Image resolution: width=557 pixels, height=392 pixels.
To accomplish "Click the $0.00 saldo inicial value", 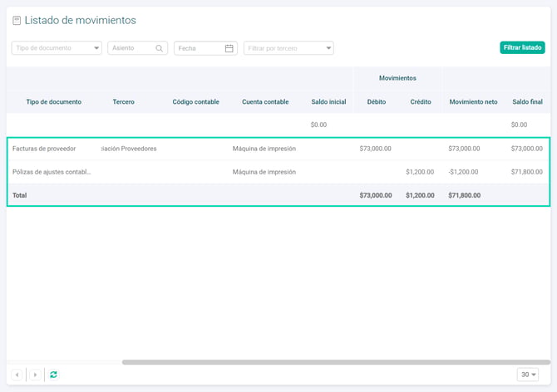I will coord(318,125).
